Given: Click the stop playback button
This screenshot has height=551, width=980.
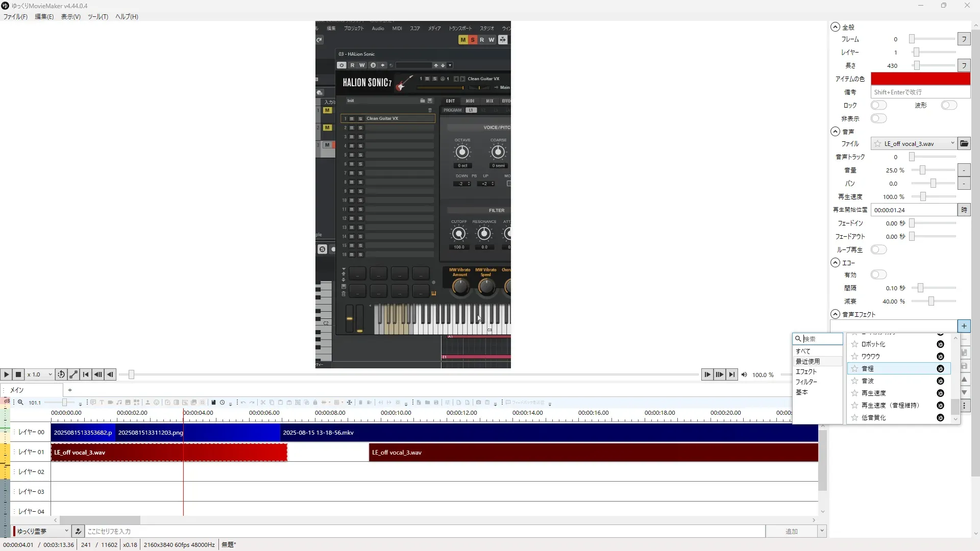Looking at the screenshot, I should [x=18, y=374].
